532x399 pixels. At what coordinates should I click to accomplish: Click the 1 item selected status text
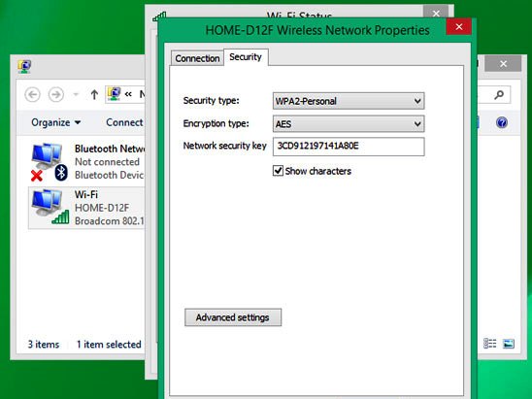[109, 345]
